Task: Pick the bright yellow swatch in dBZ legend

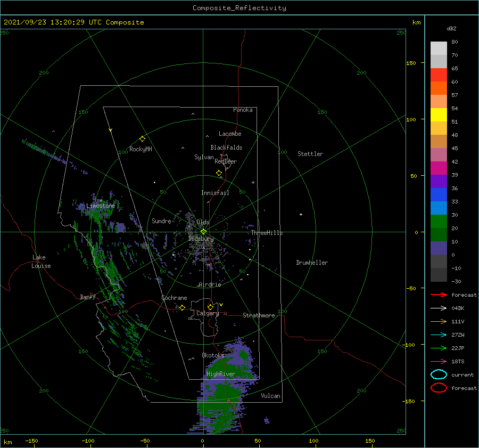Action: pos(439,115)
